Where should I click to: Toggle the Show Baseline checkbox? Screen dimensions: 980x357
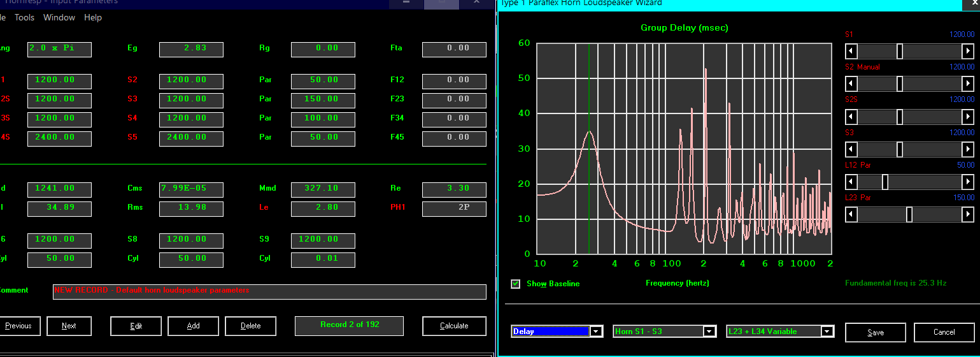pos(515,284)
